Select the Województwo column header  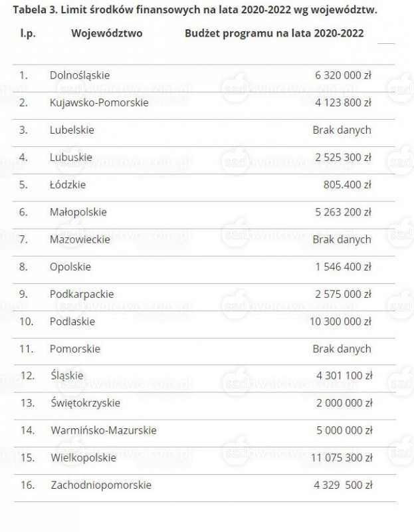pyautogui.click(x=107, y=33)
